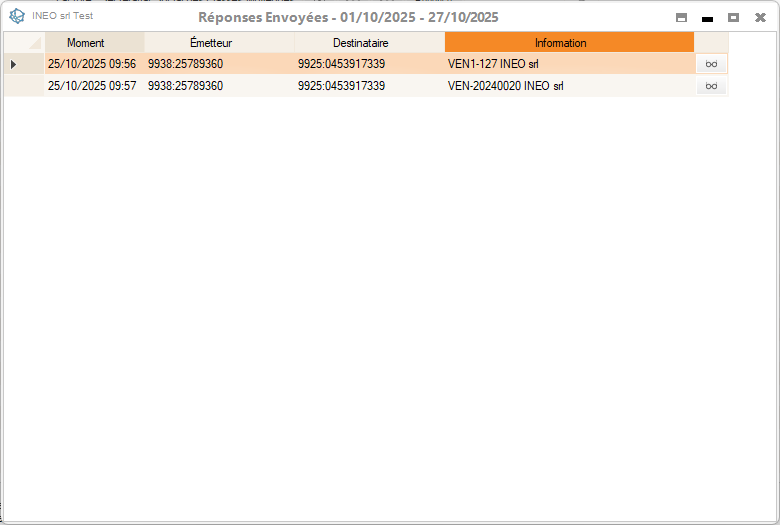Minimize the Réponses Envoyées window
Viewport: 780px width, 525px height.
[707, 18]
